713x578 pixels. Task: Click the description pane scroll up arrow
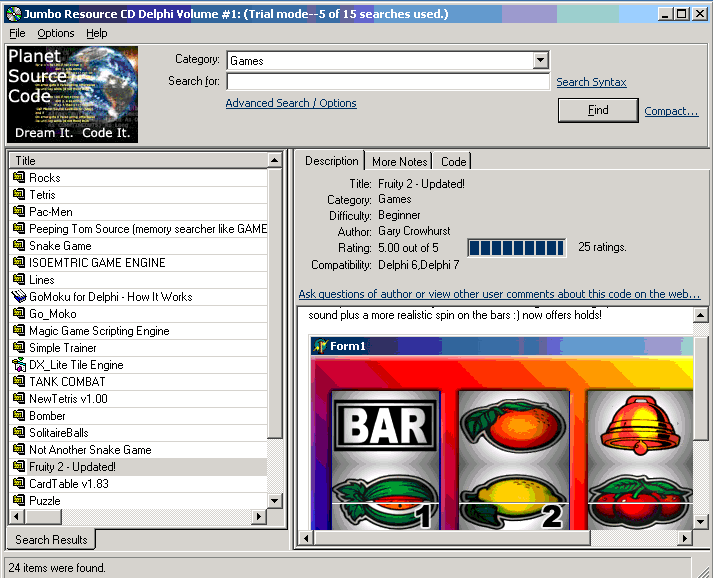point(700,315)
